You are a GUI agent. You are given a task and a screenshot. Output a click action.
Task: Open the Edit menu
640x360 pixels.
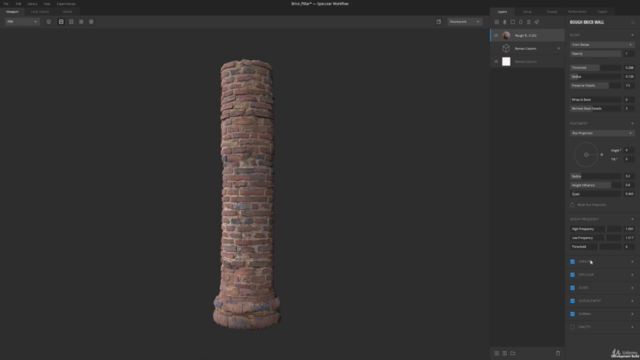point(18,4)
